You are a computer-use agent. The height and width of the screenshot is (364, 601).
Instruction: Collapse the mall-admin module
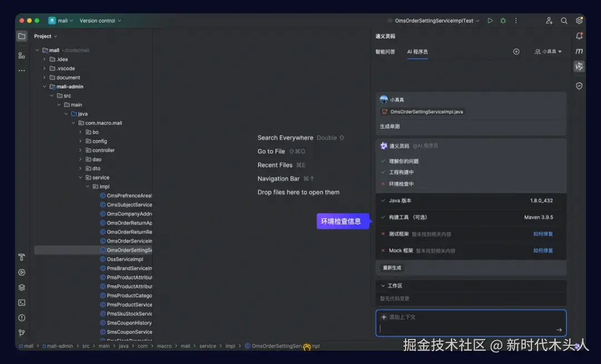coord(45,87)
